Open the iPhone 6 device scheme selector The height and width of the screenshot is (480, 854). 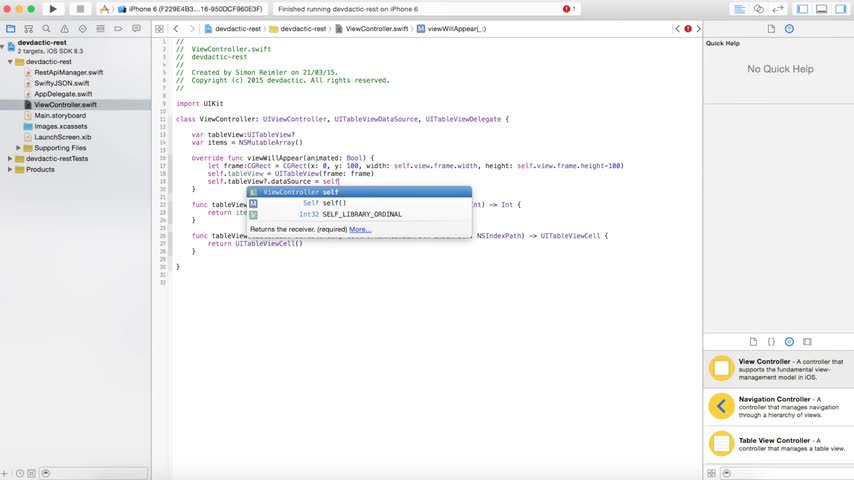coord(195,9)
